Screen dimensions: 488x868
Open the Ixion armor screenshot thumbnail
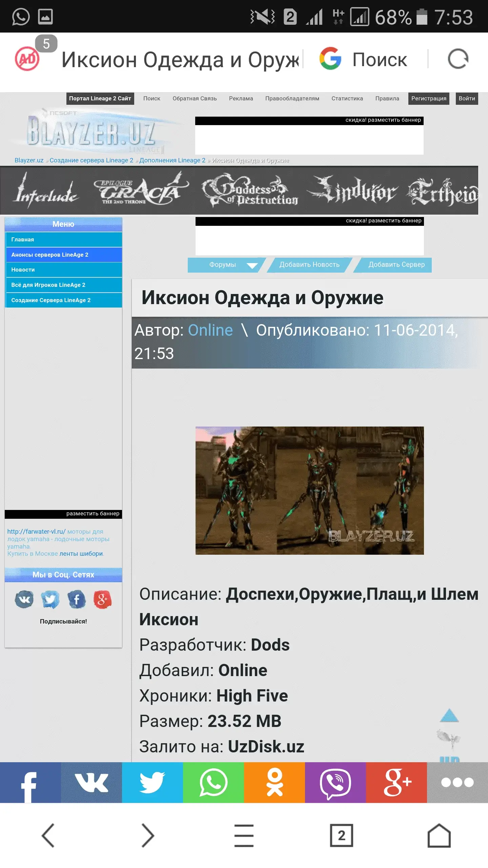pyautogui.click(x=309, y=491)
